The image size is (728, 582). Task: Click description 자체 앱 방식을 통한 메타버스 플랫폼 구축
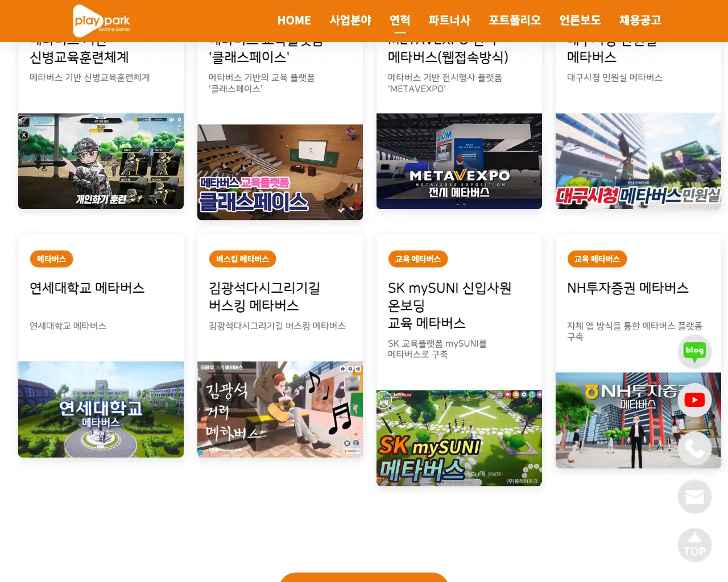(635, 331)
